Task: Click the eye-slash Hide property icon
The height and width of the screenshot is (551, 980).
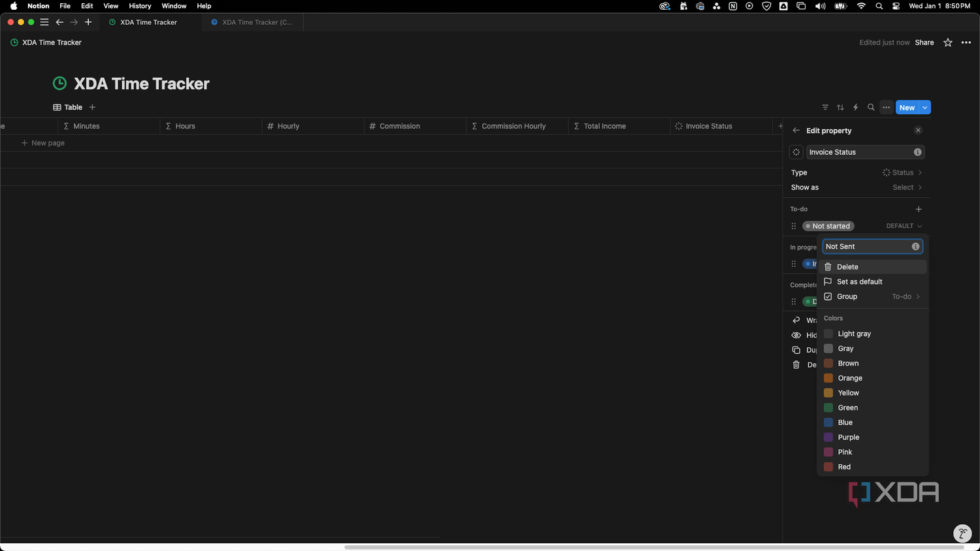Action: tap(796, 336)
